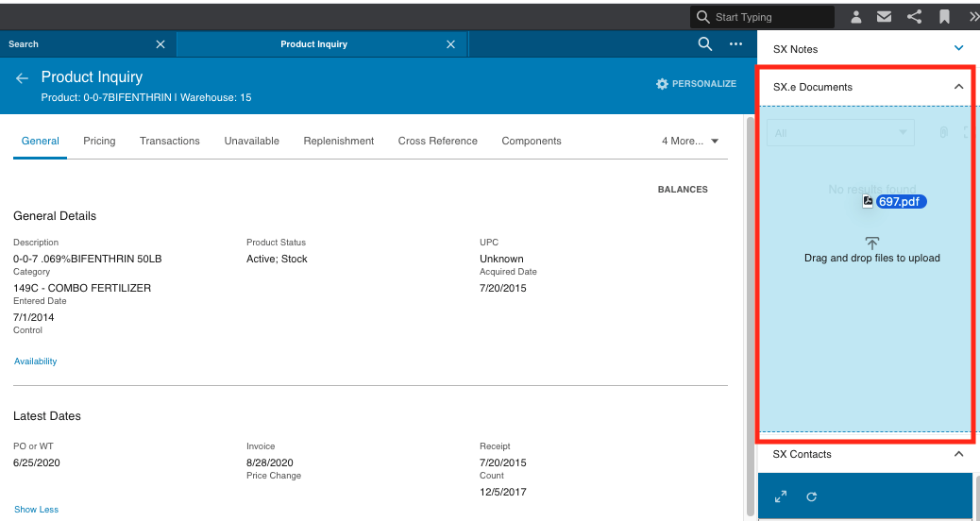
Task: Click the description 0-0-7 .069%BIFENTHRIN 50LB
Action: tap(88, 259)
